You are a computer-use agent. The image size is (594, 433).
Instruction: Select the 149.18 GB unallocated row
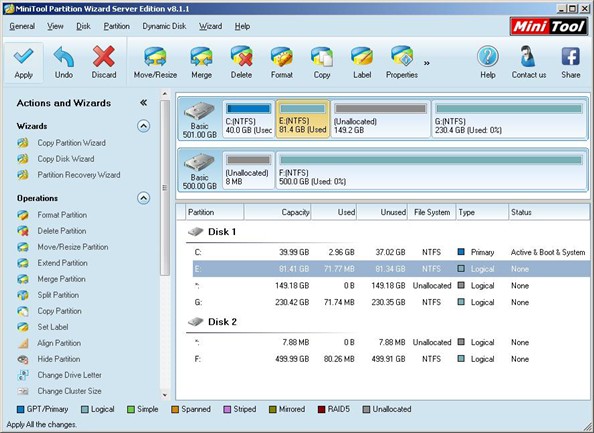391,285
